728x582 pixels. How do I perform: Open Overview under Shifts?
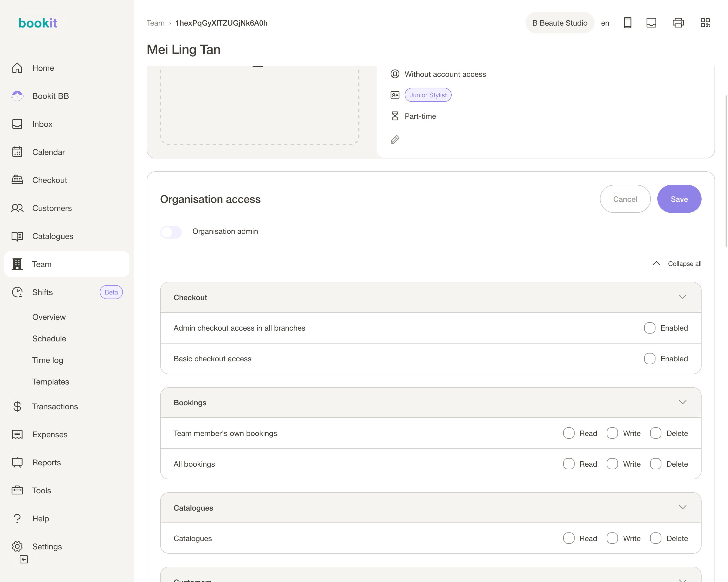[x=49, y=317]
